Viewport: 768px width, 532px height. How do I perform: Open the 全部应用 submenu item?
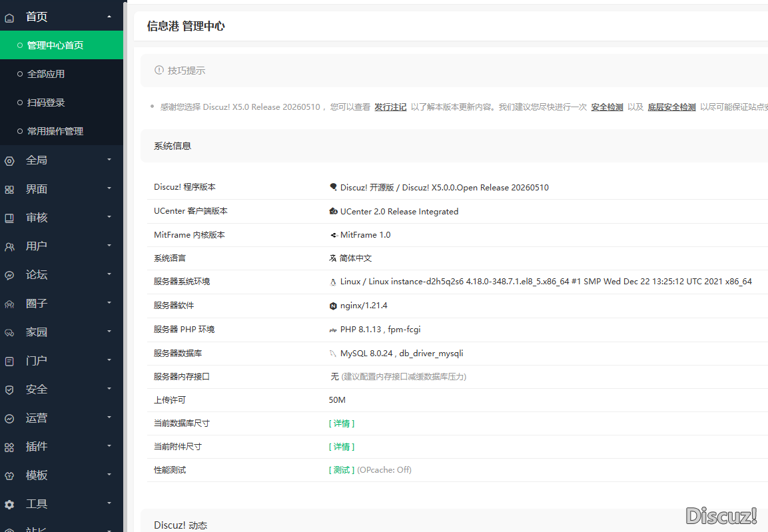click(62, 74)
